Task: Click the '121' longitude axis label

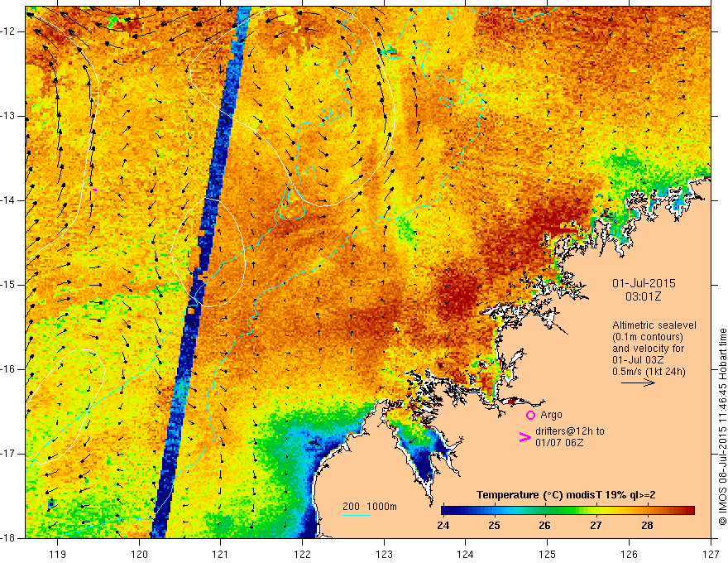Action: point(221,554)
